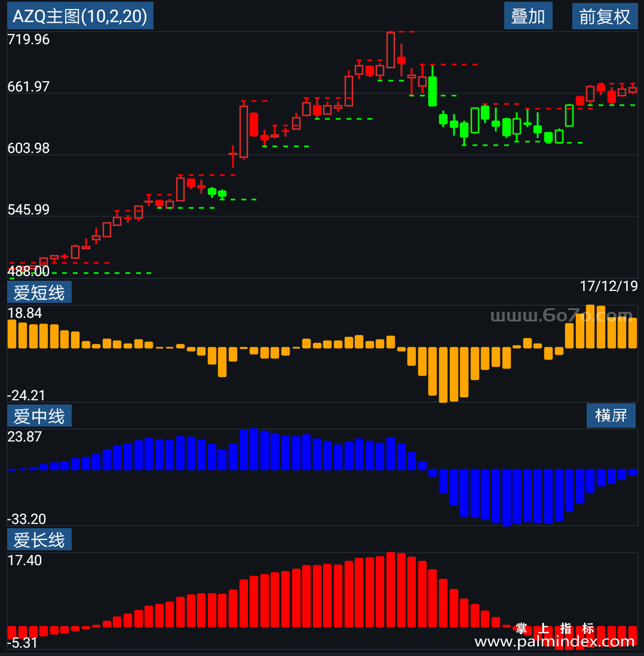Click the tallest blue bar in 爱中线
The width and height of the screenshot is (644, 656).
(254, 449)
